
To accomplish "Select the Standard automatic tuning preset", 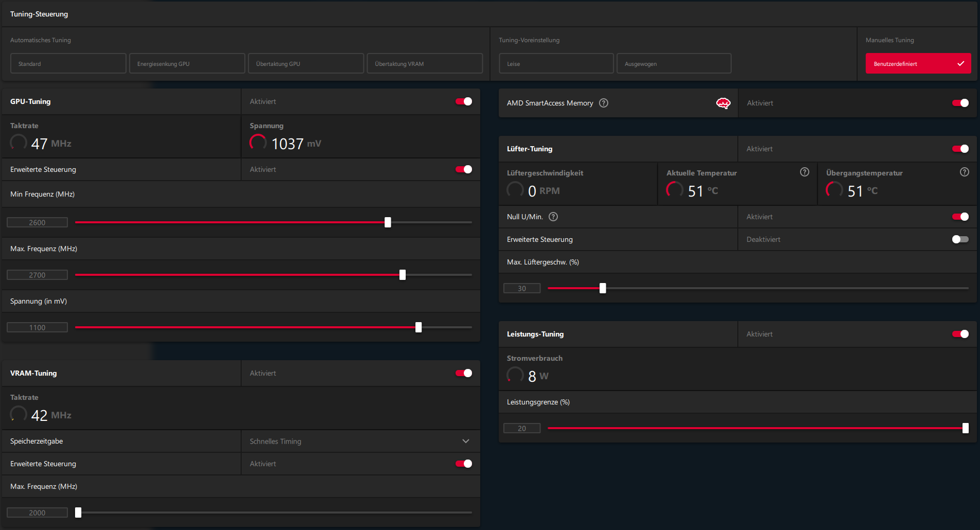I will (68, 63).
